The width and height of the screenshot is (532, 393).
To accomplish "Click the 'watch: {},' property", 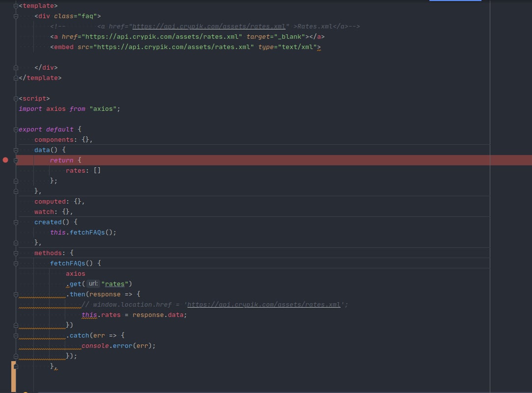I will 53,212.
